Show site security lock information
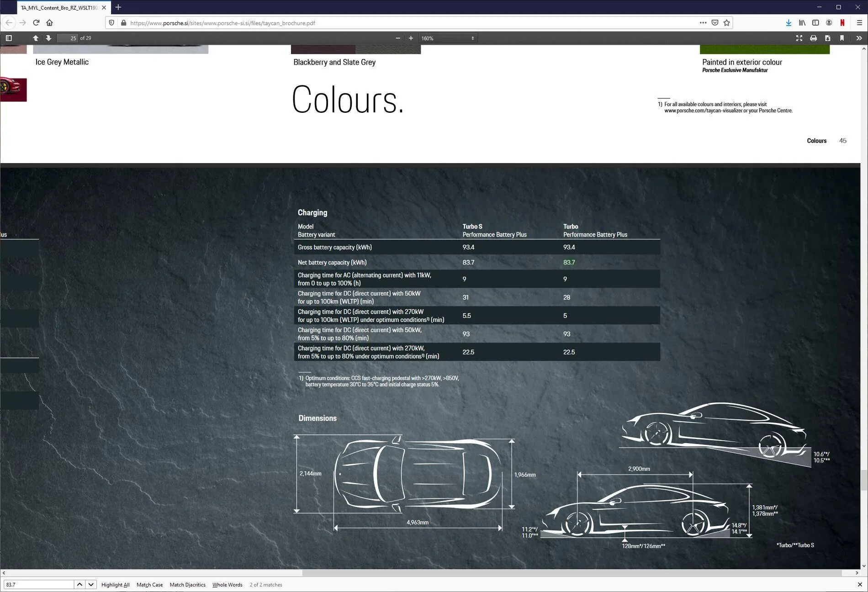Viewport: 868px width, 592px height. [123, 23]
